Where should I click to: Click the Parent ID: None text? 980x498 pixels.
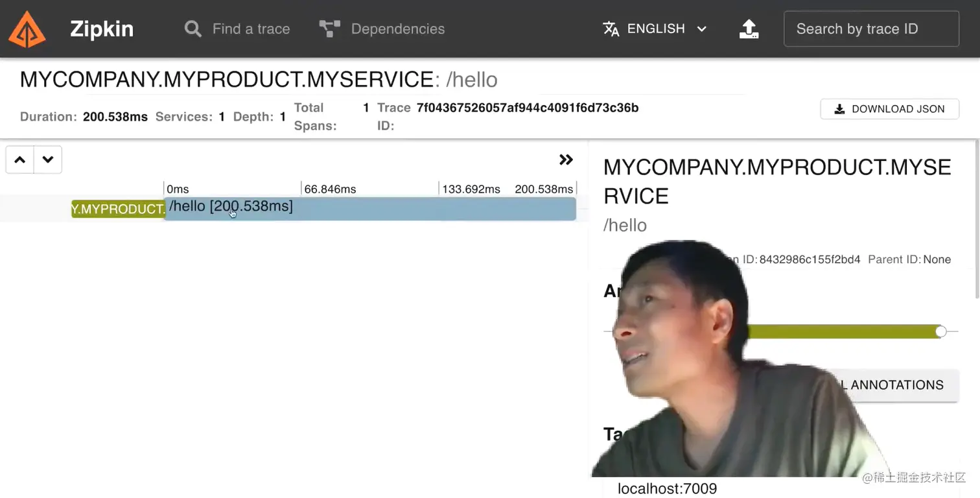tap(909, 259)
